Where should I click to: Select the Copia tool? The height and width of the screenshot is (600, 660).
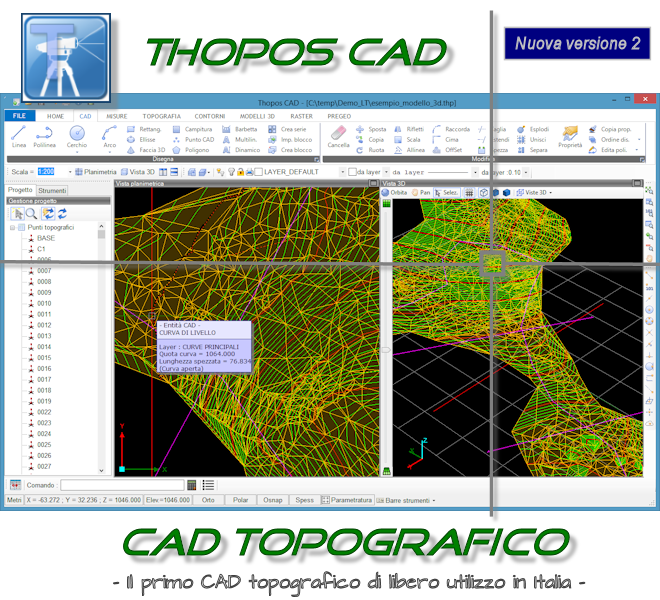370,139
